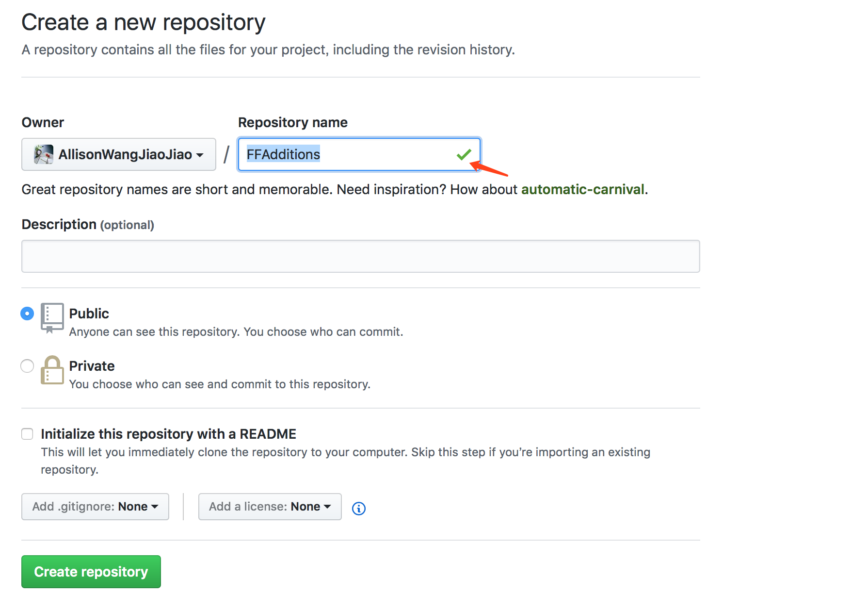
Task: Click the Description (optional) label
Action: [88, 225]
